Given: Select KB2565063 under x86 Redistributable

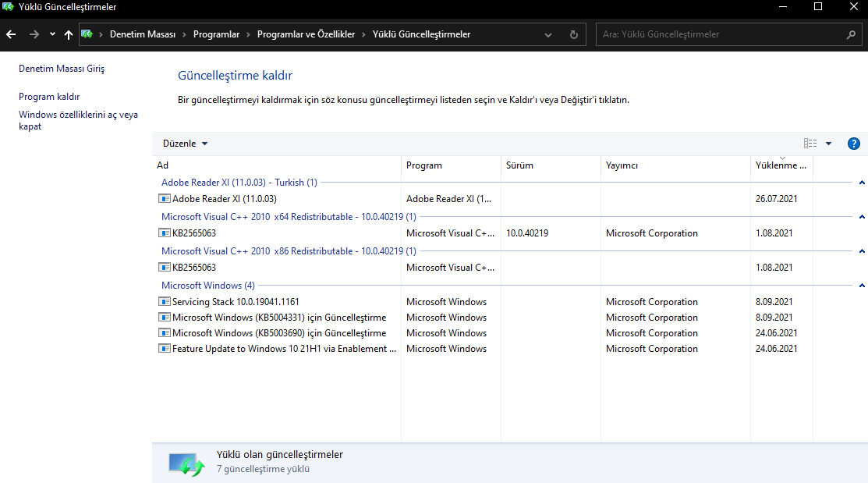Looking at the screenshot, I should tap(193, 268).
